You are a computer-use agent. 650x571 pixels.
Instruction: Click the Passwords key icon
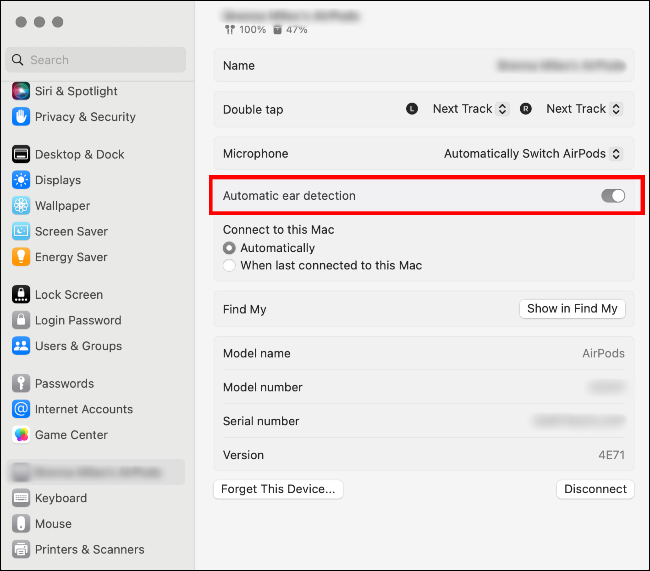click(x=21, y=383)
